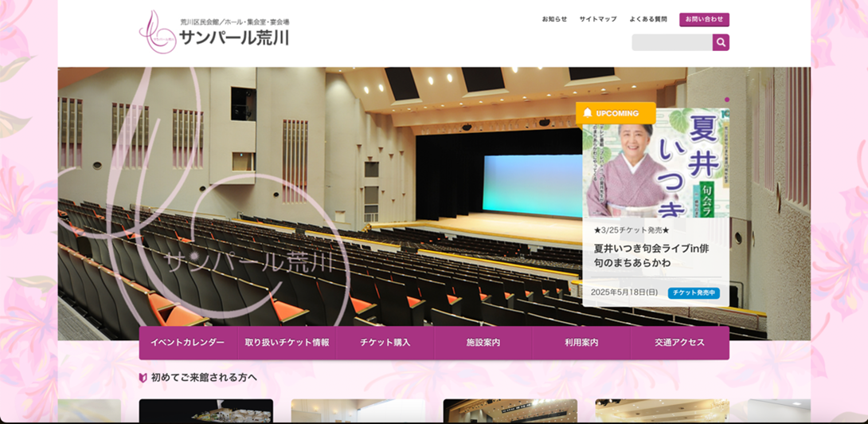The image size is (868, 424).
Task: Click the book icon beside 初めてご来館される方へ
Action: pos(143,378)
